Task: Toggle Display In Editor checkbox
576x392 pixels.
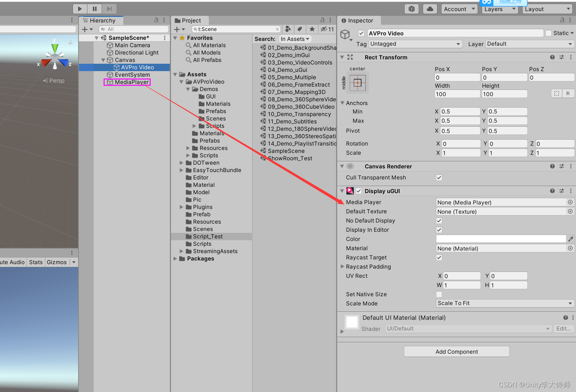Action: click(439, 230)
